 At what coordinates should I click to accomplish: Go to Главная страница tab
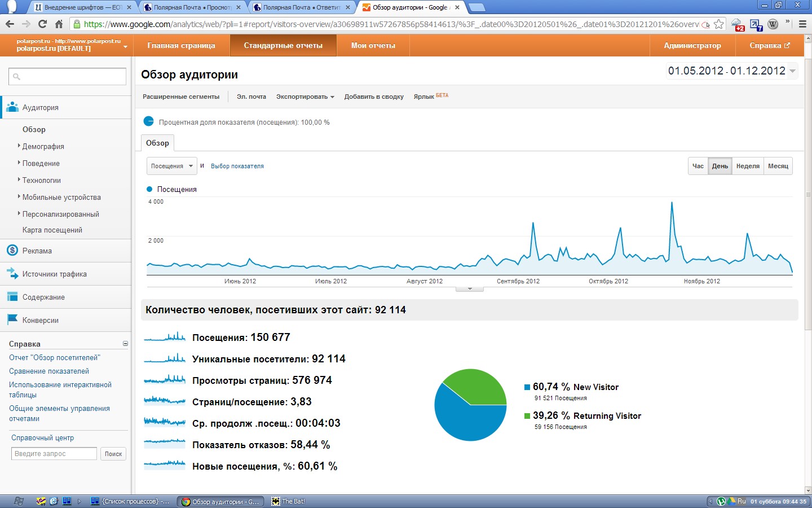point(181,46)
